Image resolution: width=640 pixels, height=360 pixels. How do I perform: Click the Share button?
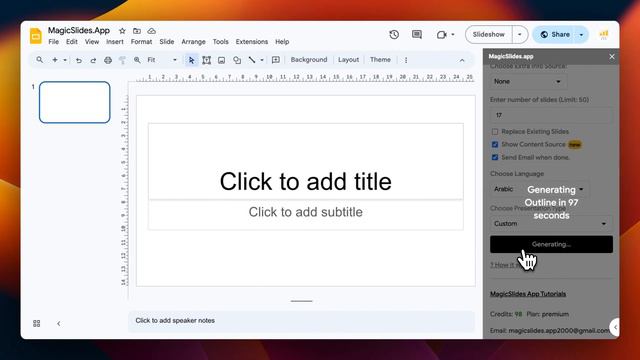tap(555, 35)
